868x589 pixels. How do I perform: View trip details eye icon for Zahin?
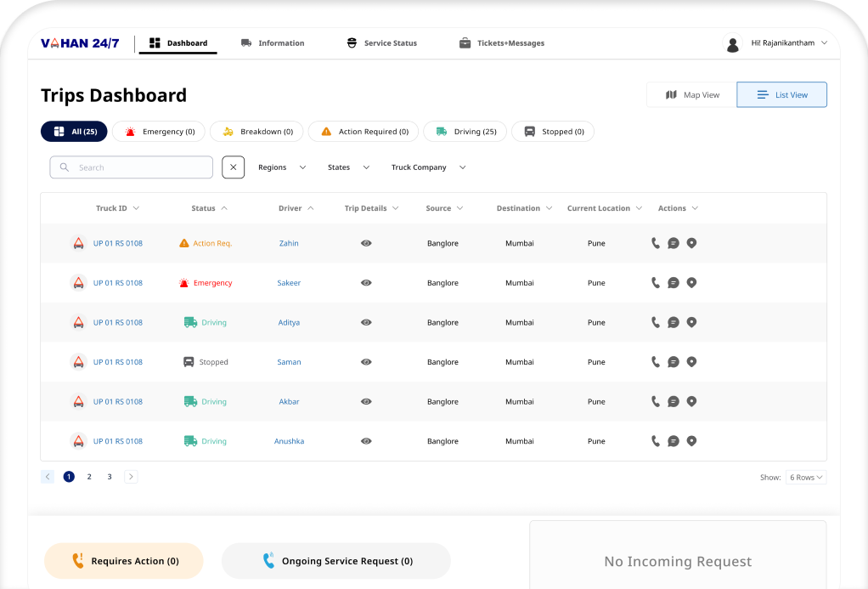point(366,243)
